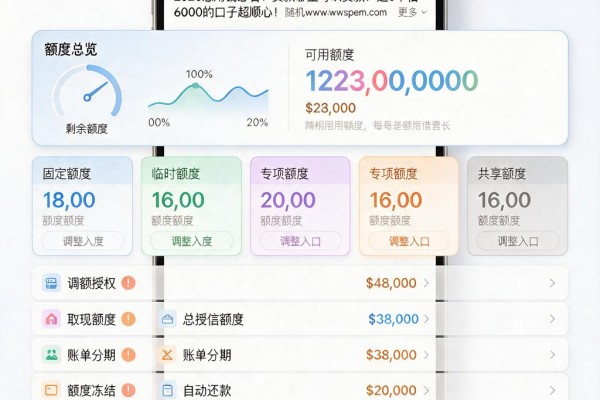Tap the green people icon beside 账单分期
The image size is (600, 400).
(x=51, y=355)
